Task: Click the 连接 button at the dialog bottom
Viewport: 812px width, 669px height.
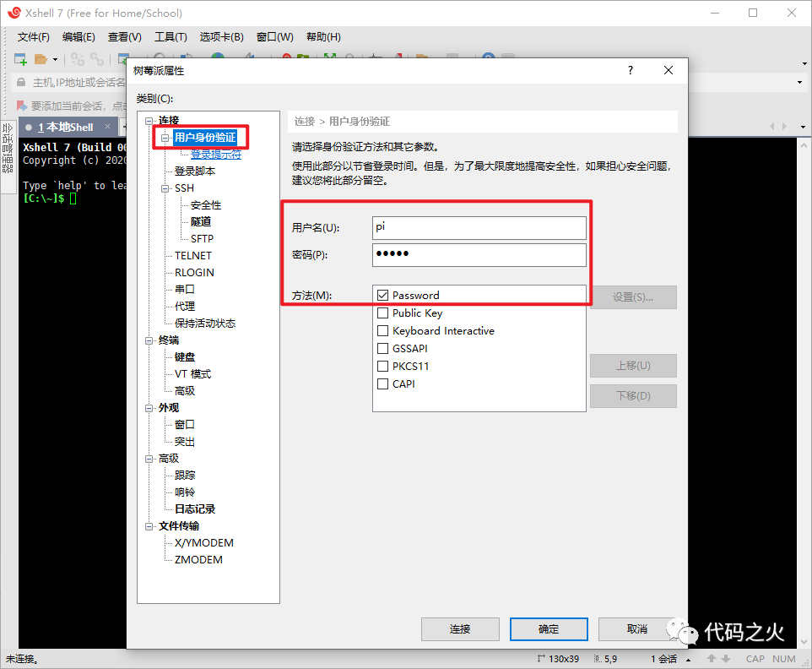Action: point(460,629)
